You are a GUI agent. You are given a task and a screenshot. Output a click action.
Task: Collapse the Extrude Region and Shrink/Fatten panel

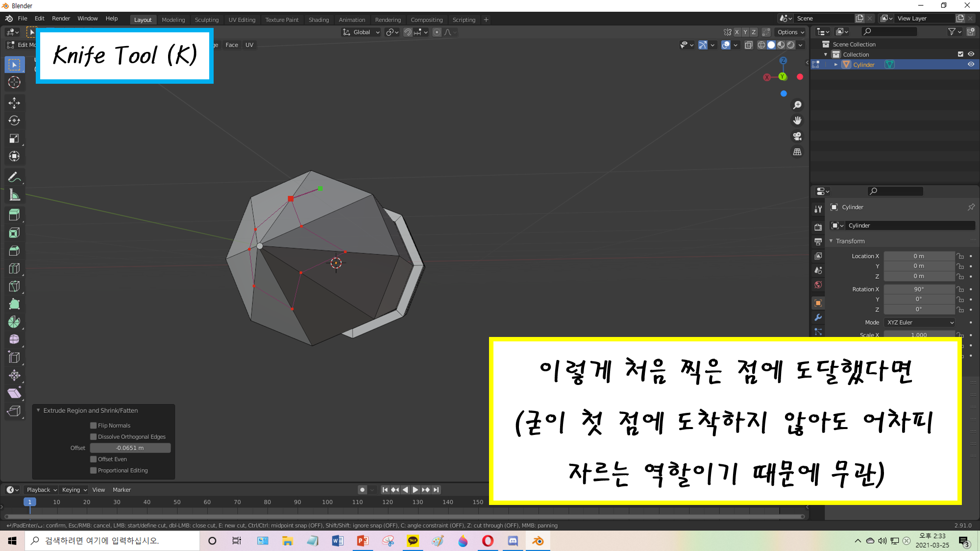pos(39,410)
